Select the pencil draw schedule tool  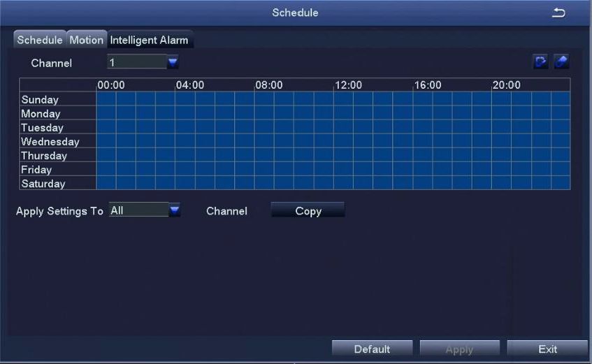(540, 62)
